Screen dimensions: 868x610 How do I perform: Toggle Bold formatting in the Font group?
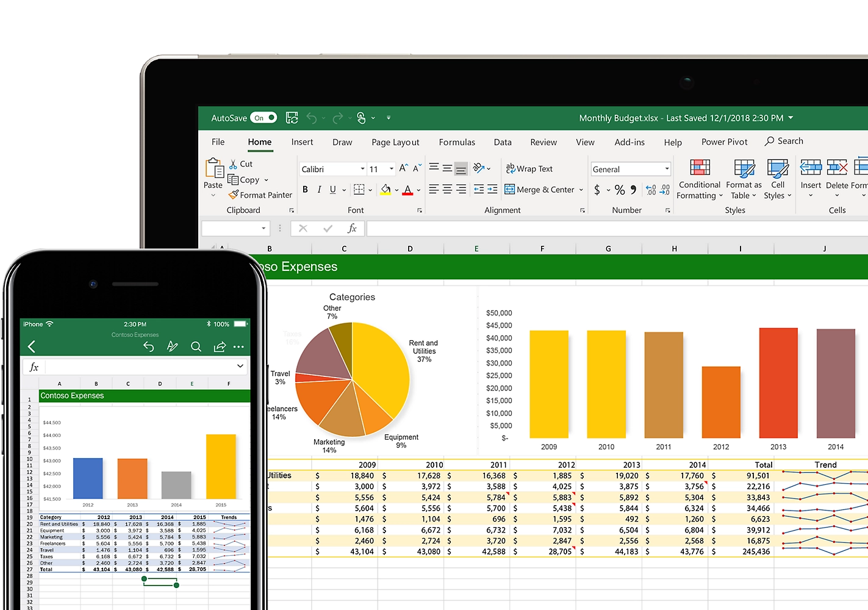[x=305, y=190]
